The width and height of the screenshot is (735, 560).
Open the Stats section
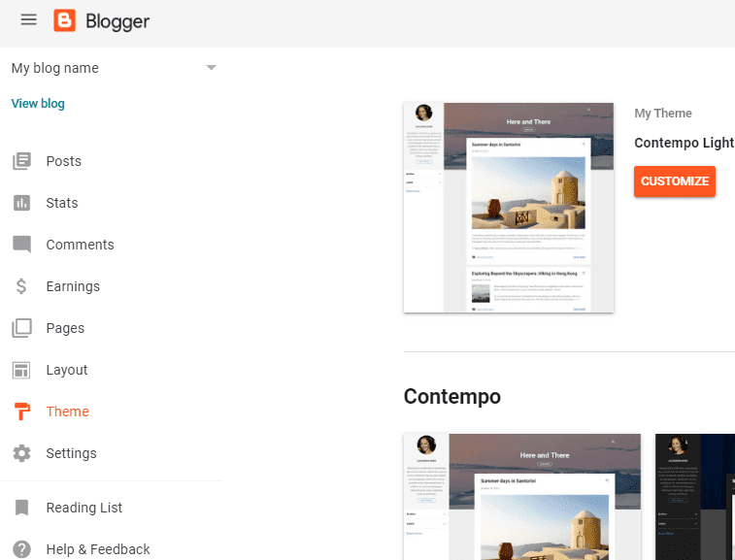[62, 203]
